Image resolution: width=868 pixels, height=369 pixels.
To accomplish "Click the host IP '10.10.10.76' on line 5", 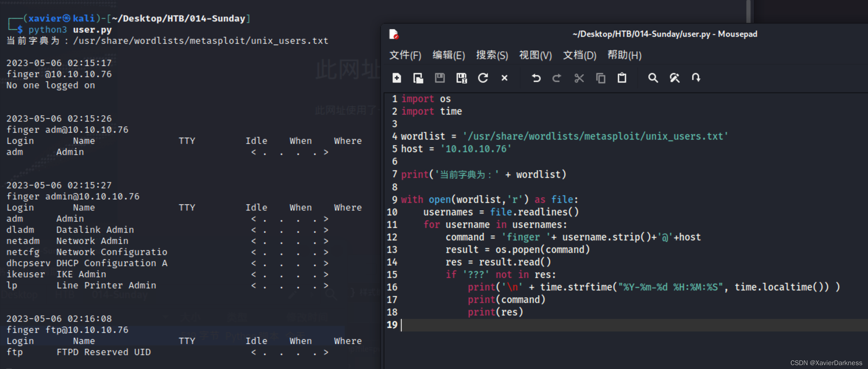I will pos(476,149).
